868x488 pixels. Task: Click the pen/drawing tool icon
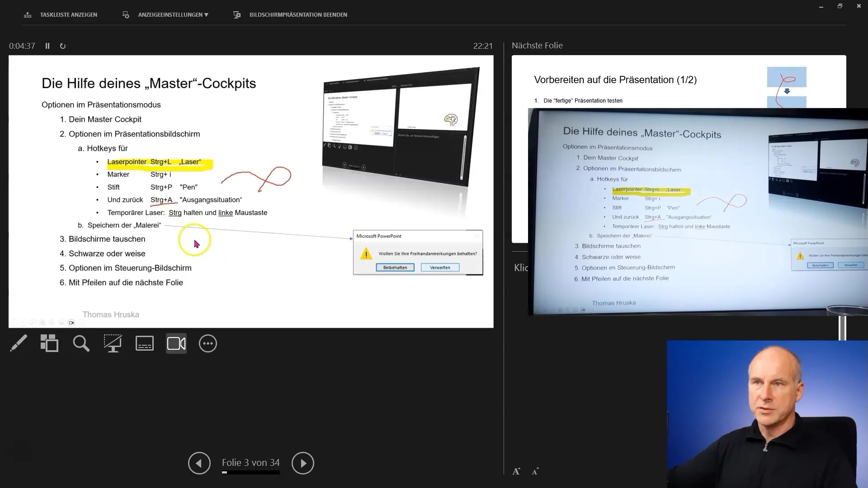click(x=18, y=344)
